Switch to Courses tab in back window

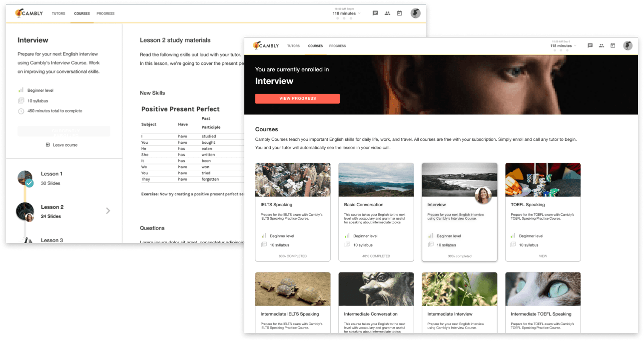click(82, 13)
